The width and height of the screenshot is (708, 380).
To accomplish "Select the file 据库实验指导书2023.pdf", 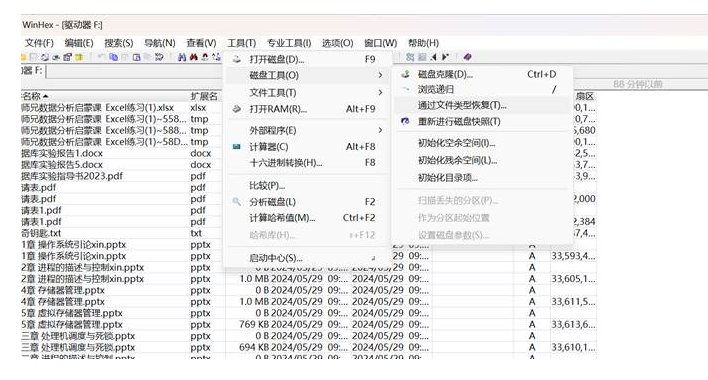I will tap(72, 176).
